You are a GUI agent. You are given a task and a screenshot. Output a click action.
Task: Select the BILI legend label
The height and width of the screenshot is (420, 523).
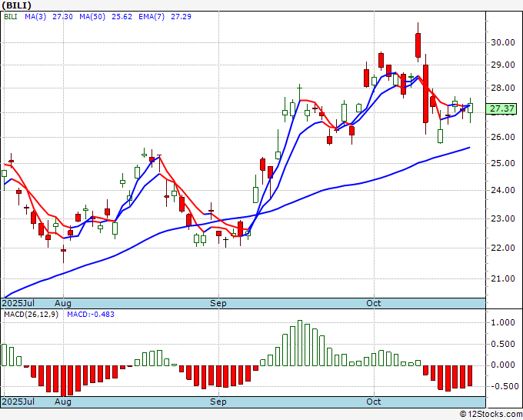[x=11, y=17]
